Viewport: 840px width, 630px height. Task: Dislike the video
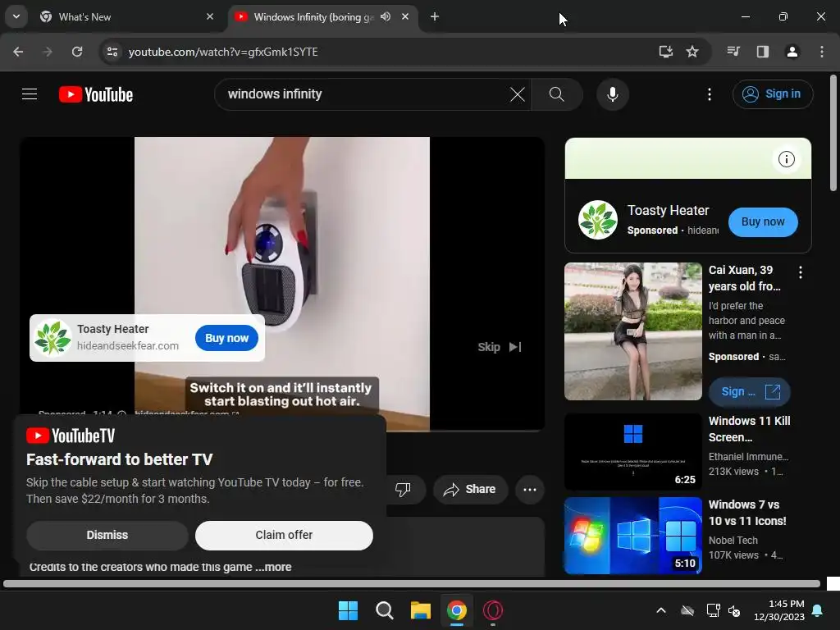coord(402,489)
